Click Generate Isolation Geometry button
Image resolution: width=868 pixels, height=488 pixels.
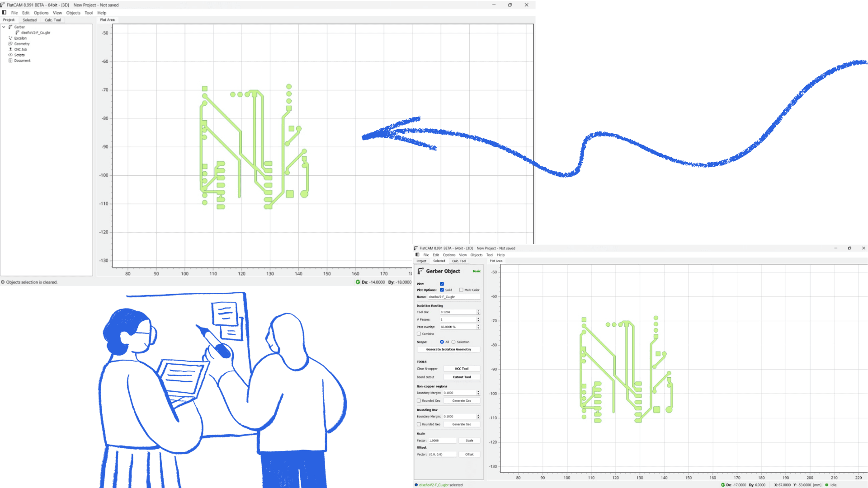[448, 349]
